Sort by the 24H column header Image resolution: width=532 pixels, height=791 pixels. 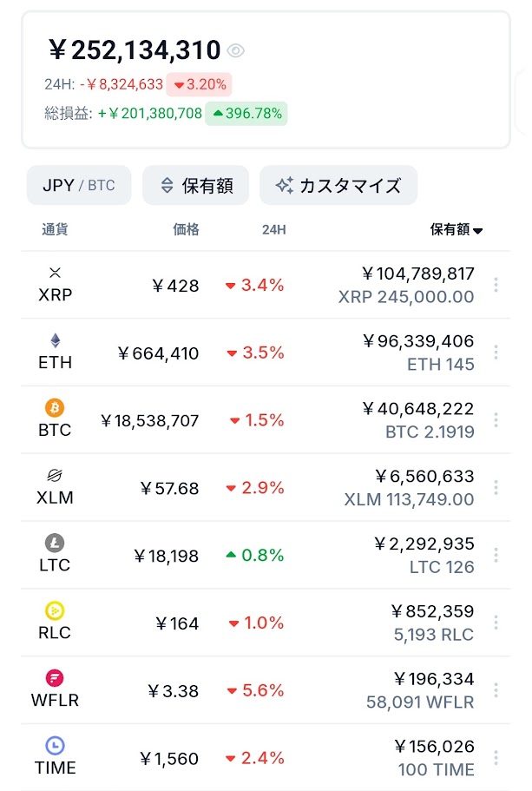(274, 230)
